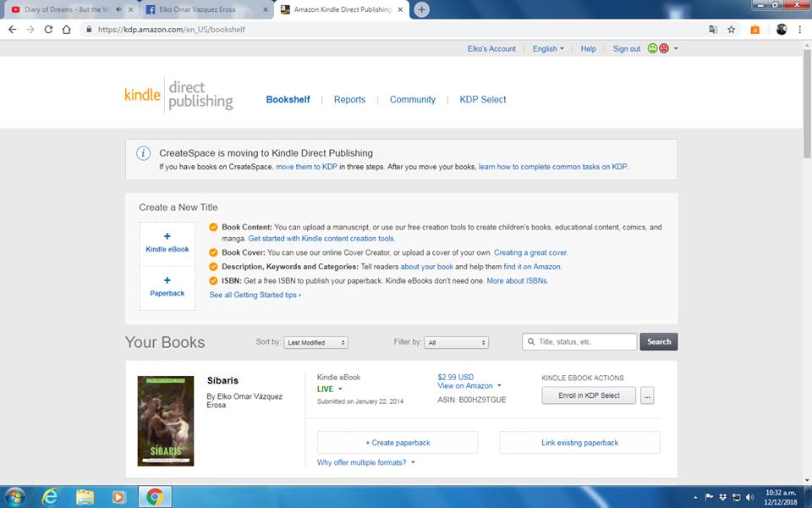Bookmark this page with the star icon

[732, 29]
